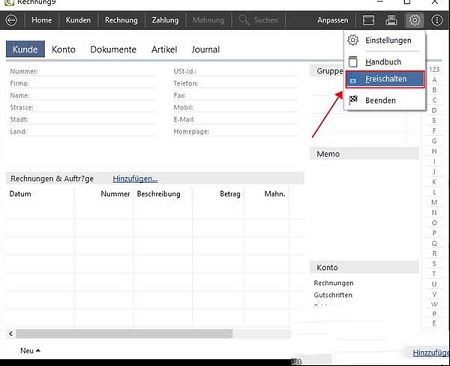
Task: Click the printer icon
Action: [391, 20]
